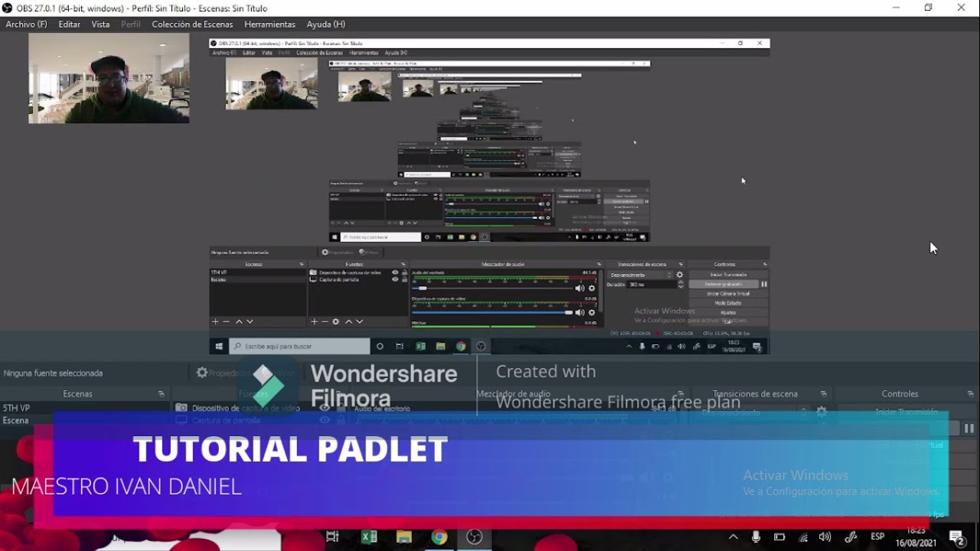Move scene down arrow in preview Escenas panel

(x=250, y=321)
